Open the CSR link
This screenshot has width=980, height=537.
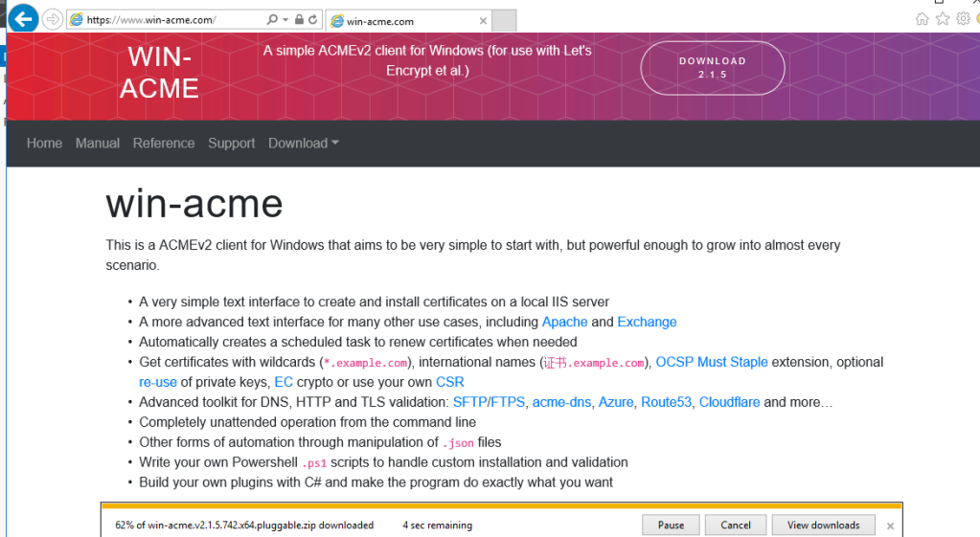(x=450, y=382)
